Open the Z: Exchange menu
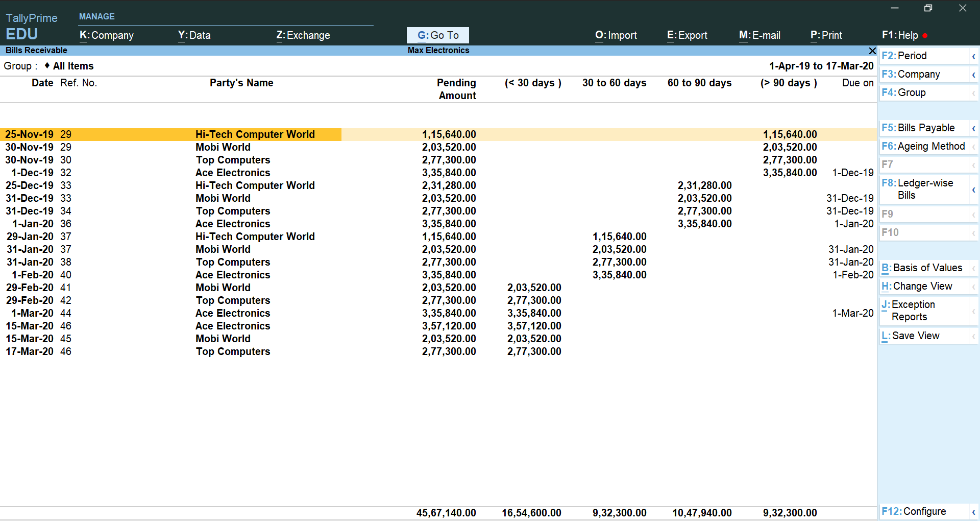Viewport: 980px width, 521px height. [303, 35]
